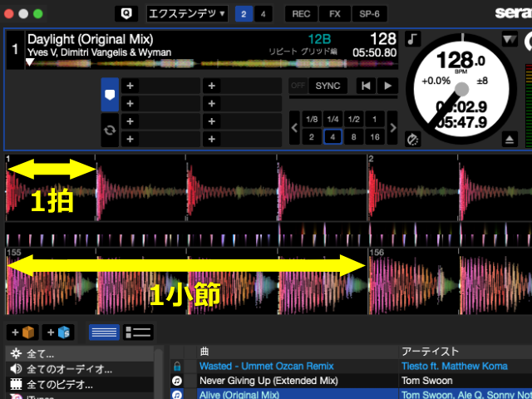
Task: Select Never Giving Up (Extended Mix) track
Action: coord(268,381)
